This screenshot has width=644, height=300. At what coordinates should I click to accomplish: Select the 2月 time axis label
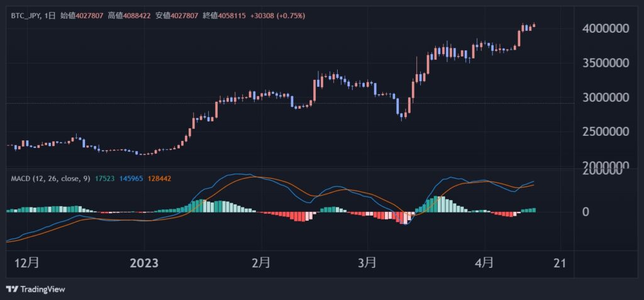pyautogui.click(x=261, y=263)
